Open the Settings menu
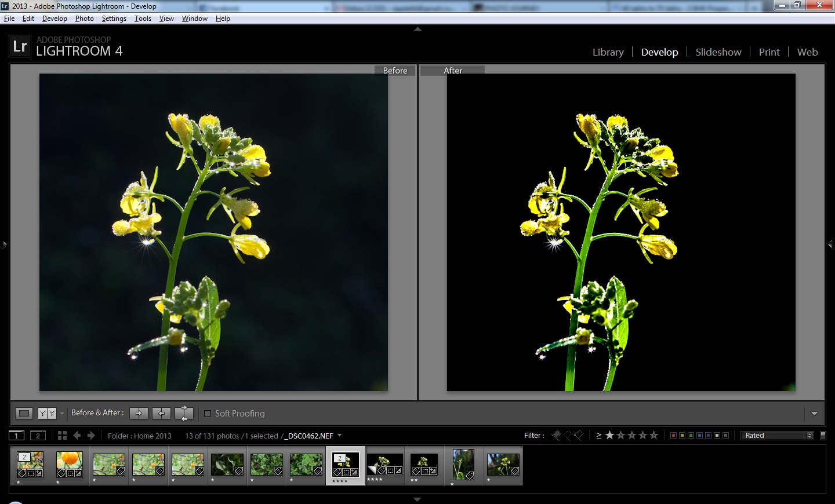This screenshot has width=835, height=504. [x=114, y=18]
